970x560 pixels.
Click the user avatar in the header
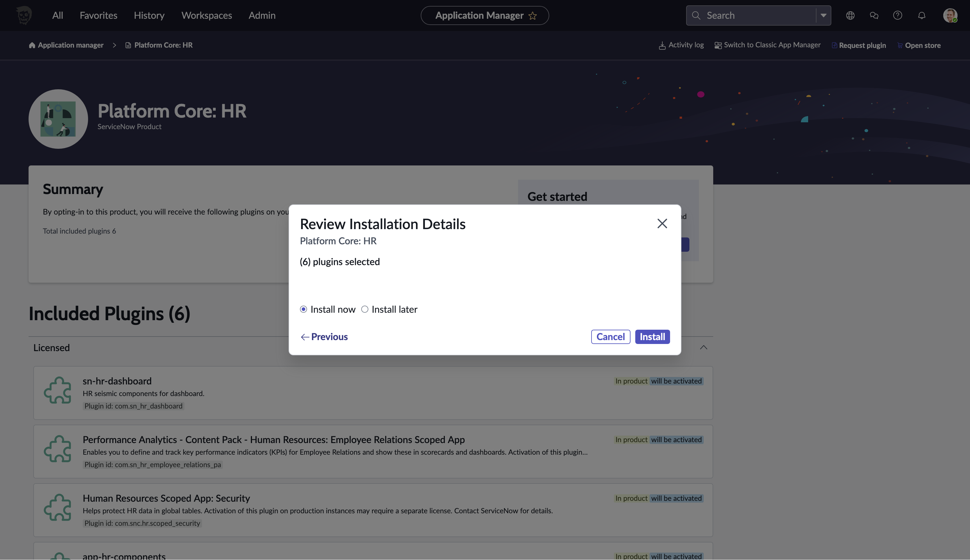pyautogui.click(x=949, y=15)
